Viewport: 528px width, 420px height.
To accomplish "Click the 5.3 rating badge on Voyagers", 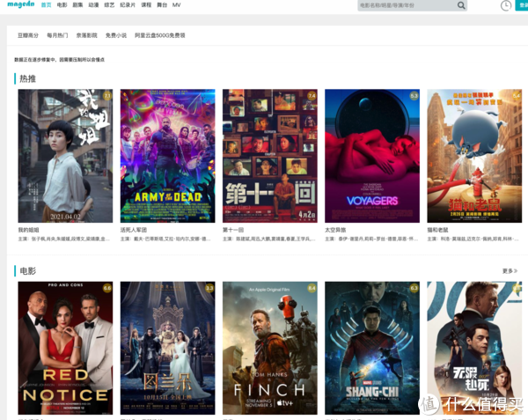I will (414, 96).
